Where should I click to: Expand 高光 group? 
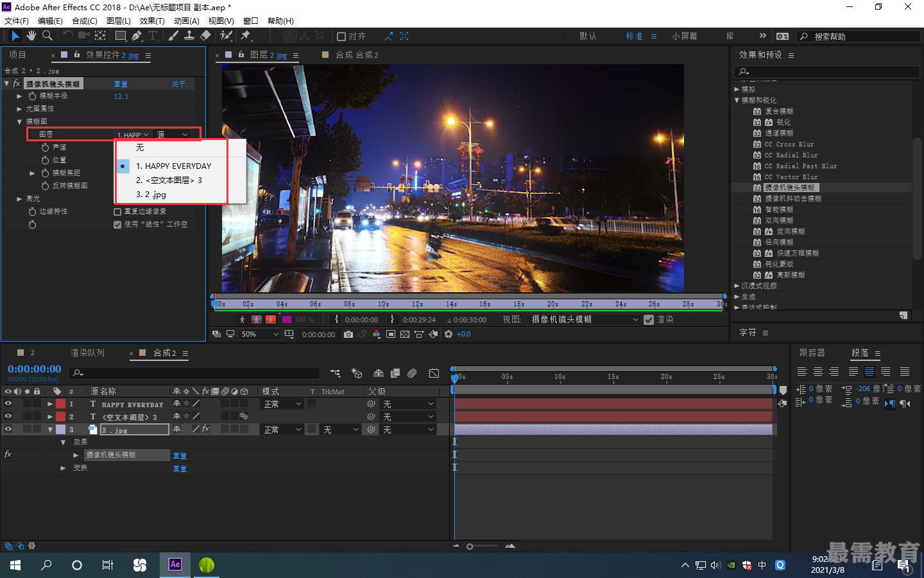[20, 198]
